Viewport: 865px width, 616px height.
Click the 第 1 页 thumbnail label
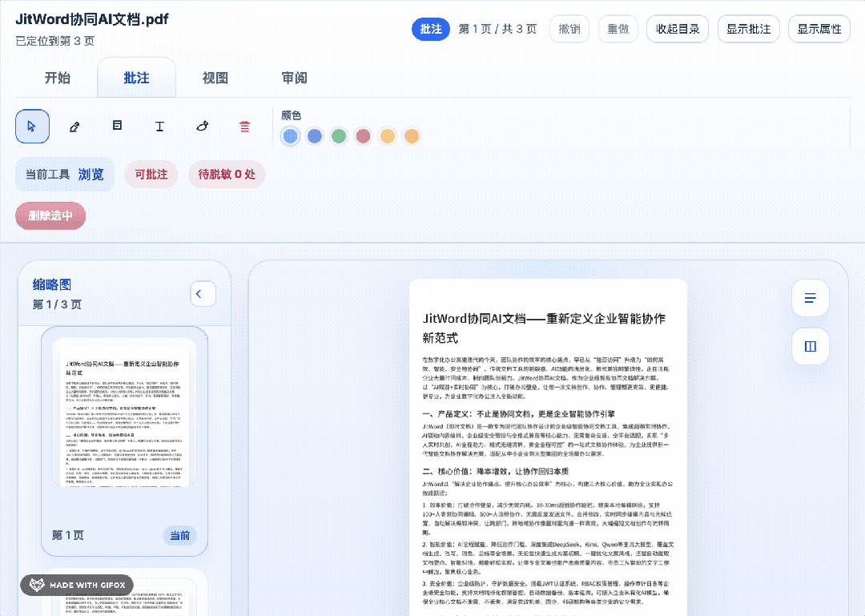tap(68, 535)
